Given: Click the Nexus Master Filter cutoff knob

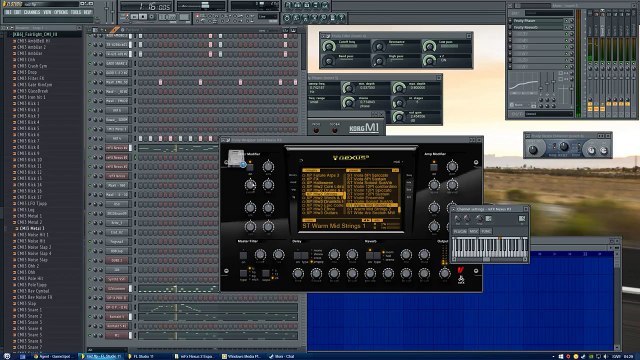Looking at the screenshot, I should coord(260,255).
